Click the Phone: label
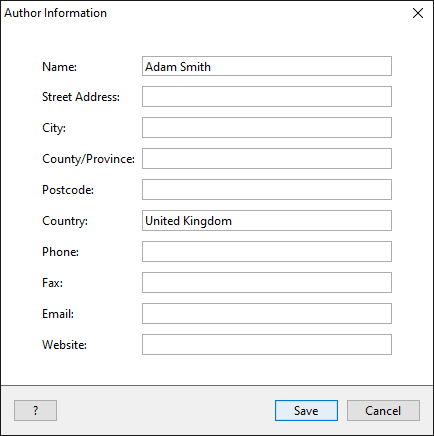This screenshot has width=434, height=436. (60, 252)
